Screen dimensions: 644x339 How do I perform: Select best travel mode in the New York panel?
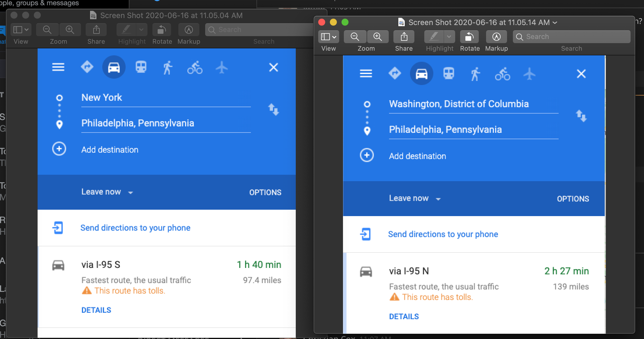[x=87, y=67]
